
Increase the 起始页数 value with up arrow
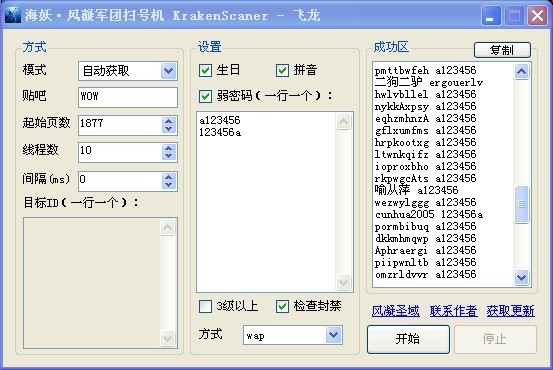click(x=169, y=121)
